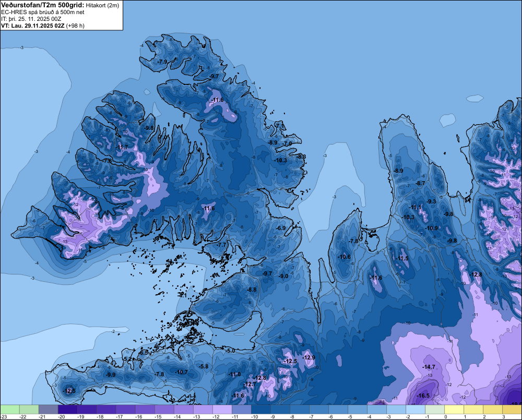Click the grayish-purple swatch above the -21 label
Image resolution: width=522 pixels, height=420 pixels.
tap(48, 409)
